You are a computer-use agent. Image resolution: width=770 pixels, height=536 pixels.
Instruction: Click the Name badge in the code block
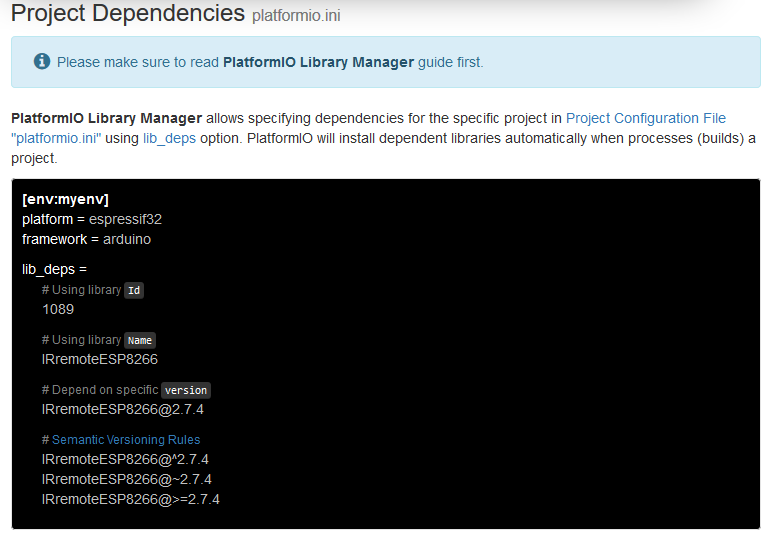[140, 340]
